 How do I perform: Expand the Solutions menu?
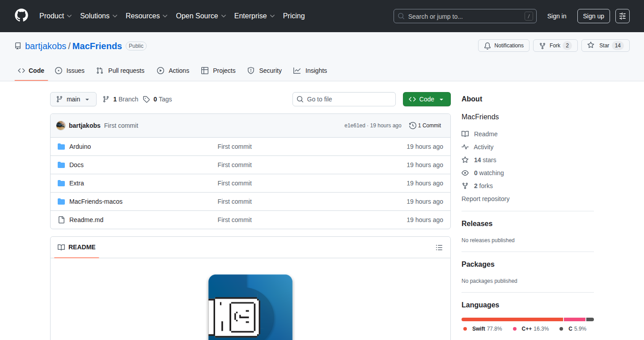tap(99, 16)
